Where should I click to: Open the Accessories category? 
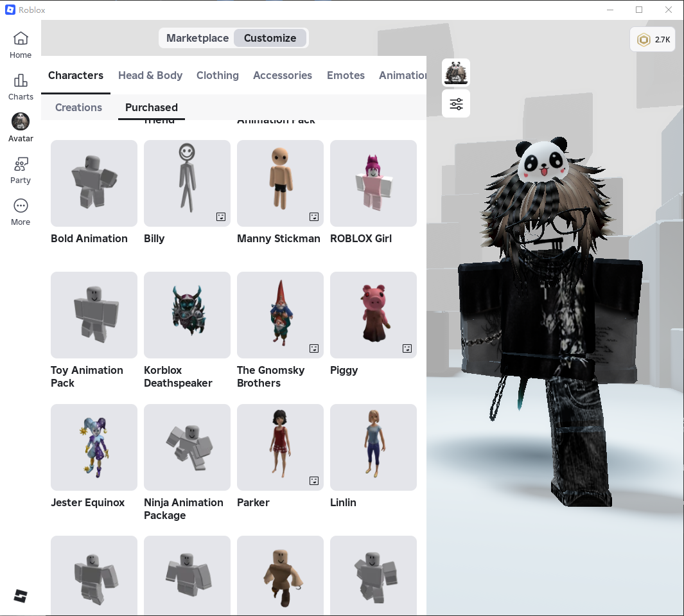click(x=283, y=75)
